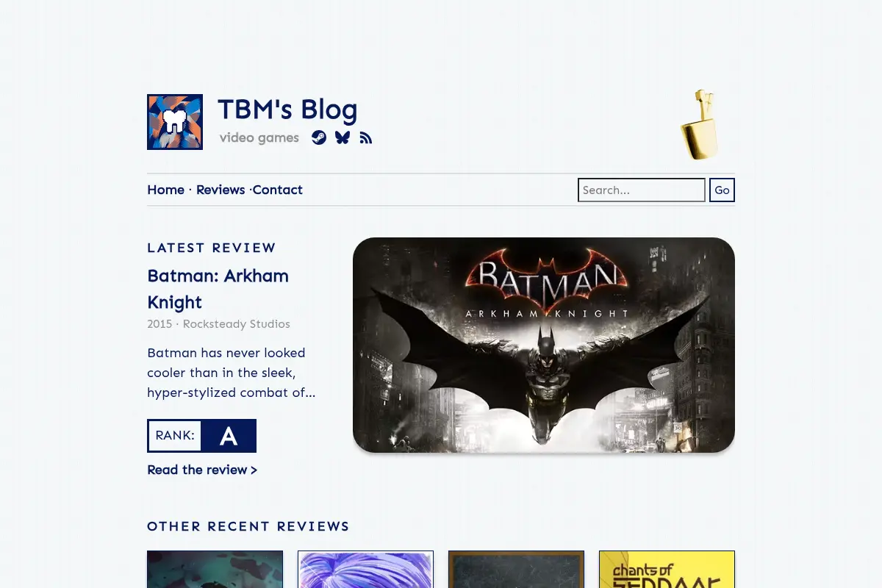Click the "Batman has never looked cooler" excerpt

pos(232,373)
